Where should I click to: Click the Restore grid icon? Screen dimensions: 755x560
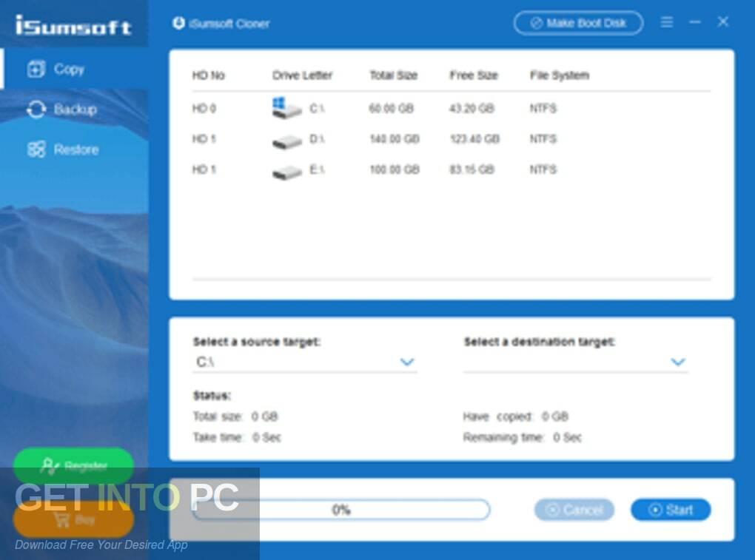(x=36, y=149)
